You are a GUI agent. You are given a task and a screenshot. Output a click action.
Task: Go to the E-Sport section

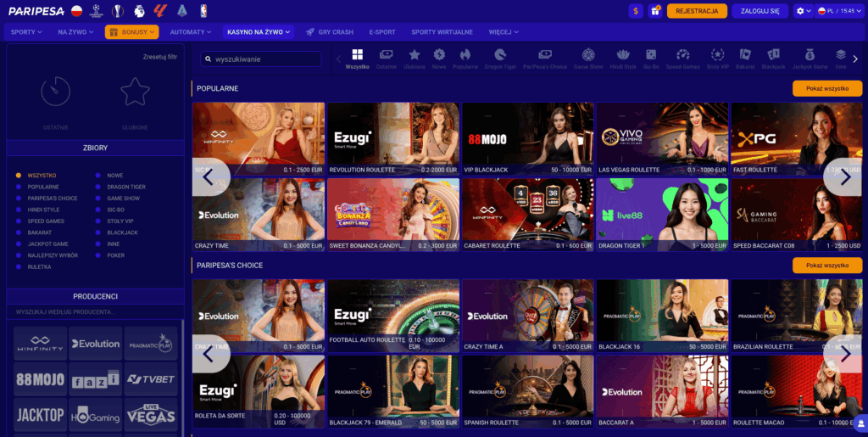[x=382, y=32]
